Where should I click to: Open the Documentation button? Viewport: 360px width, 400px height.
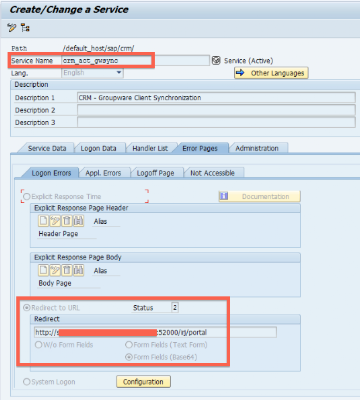[x=260, y=196]
